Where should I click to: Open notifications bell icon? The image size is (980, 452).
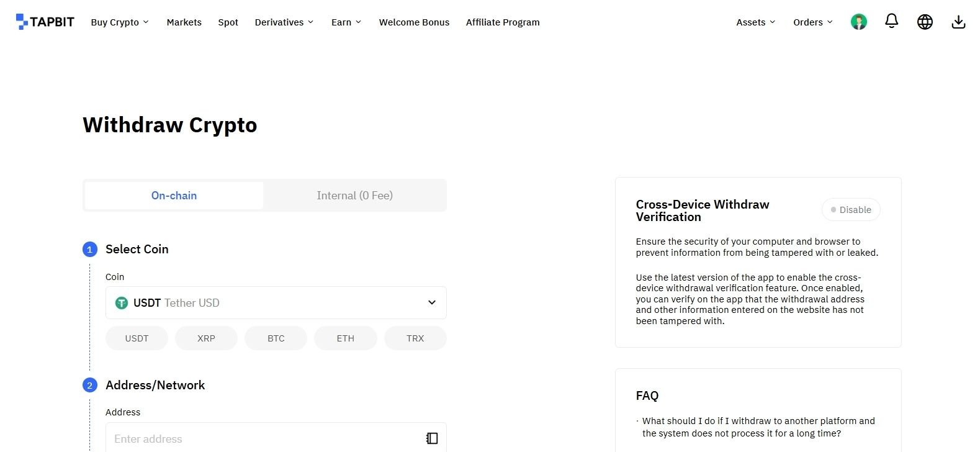[891, 21]
